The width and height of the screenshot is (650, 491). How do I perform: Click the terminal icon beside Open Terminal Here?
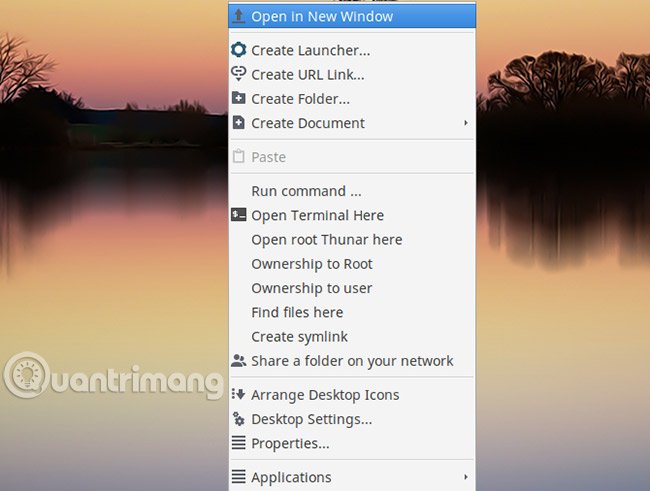click(238, 215)
